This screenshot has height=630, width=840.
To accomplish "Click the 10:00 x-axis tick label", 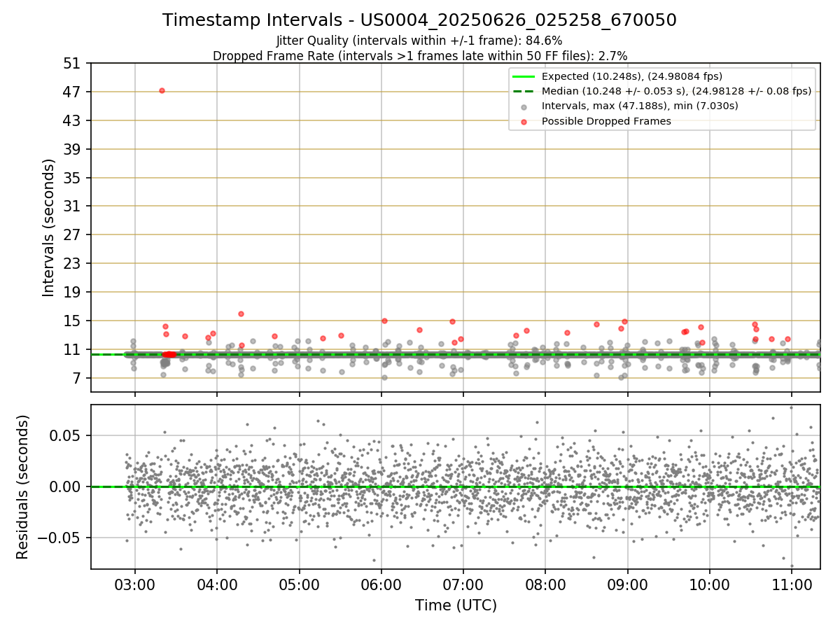I will [710, 584].
